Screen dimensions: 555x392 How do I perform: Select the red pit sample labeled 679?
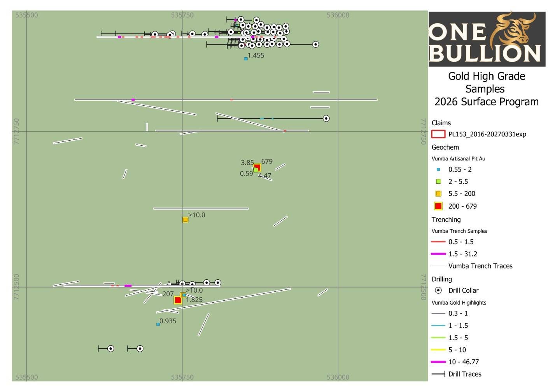[257, 167]
